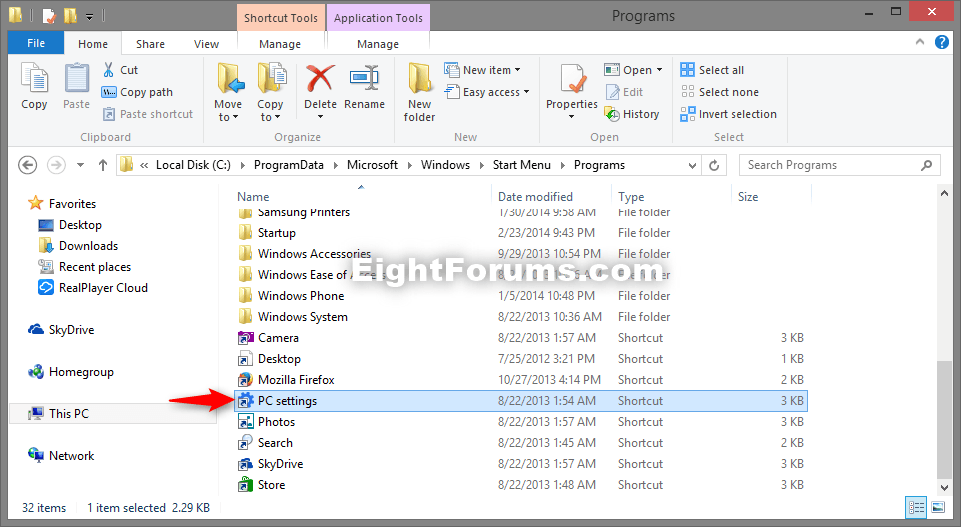Expand the Open button dropdown arrow

[x=659, y=70]
